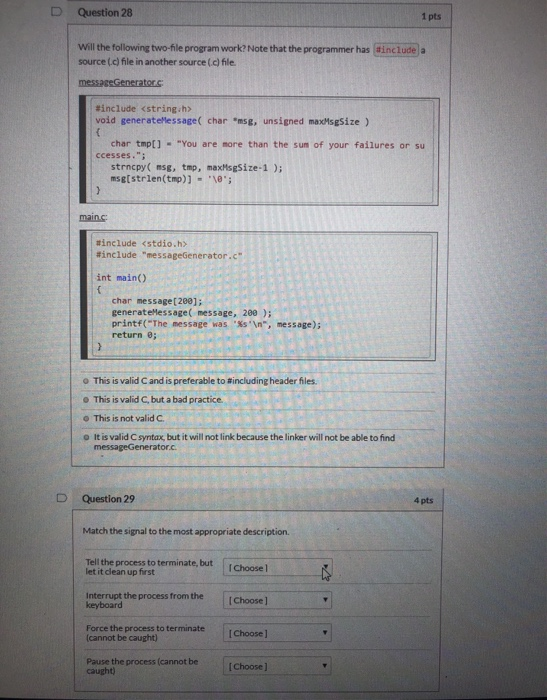The width and height of the screenshot is (547, 700).
Task: Click the '1 pts' label
Action: pyautogui.click(x=431, y=17)
